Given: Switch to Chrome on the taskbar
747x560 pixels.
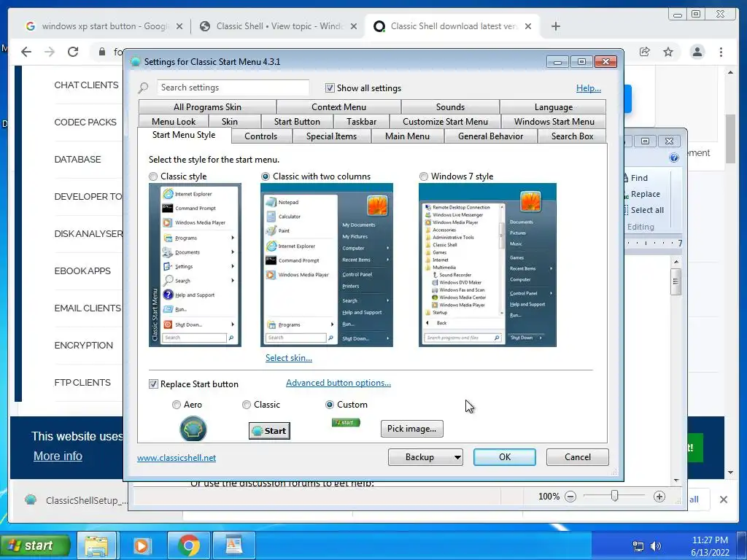Looking at the screenshot, I should tap(189, 545).
